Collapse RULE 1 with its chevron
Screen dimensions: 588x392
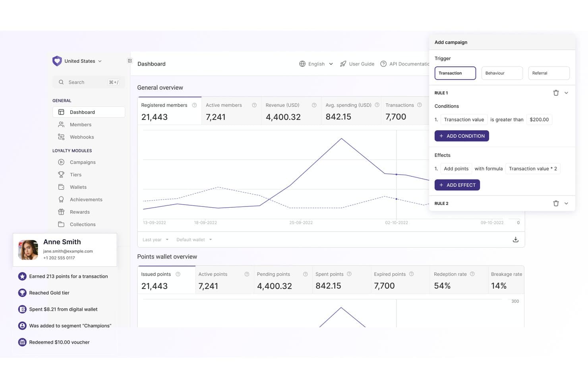tap(566, 93)
